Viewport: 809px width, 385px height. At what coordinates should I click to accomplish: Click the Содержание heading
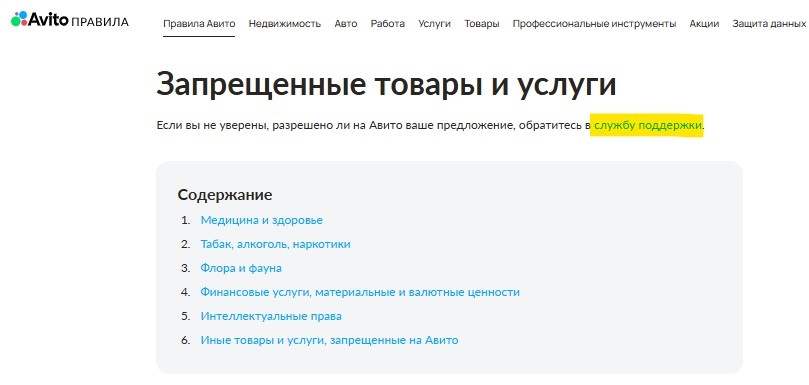pos(225,195)
